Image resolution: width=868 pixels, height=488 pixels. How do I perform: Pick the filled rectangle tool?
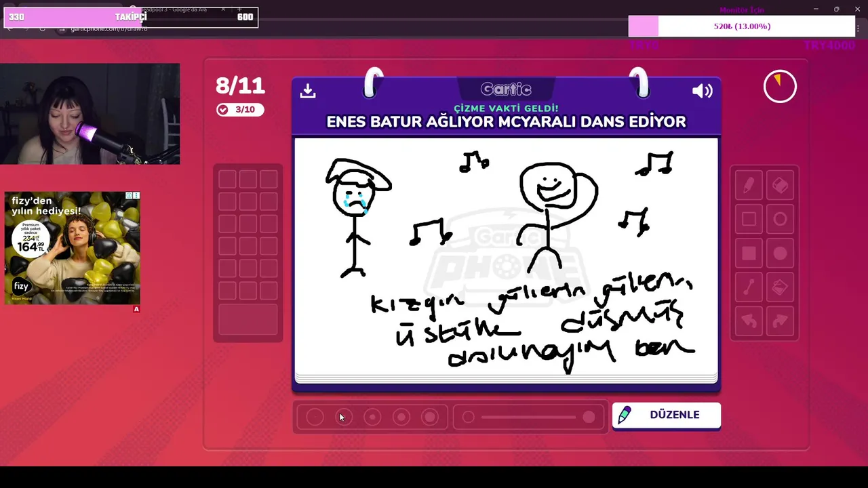(x=749, y=253)
